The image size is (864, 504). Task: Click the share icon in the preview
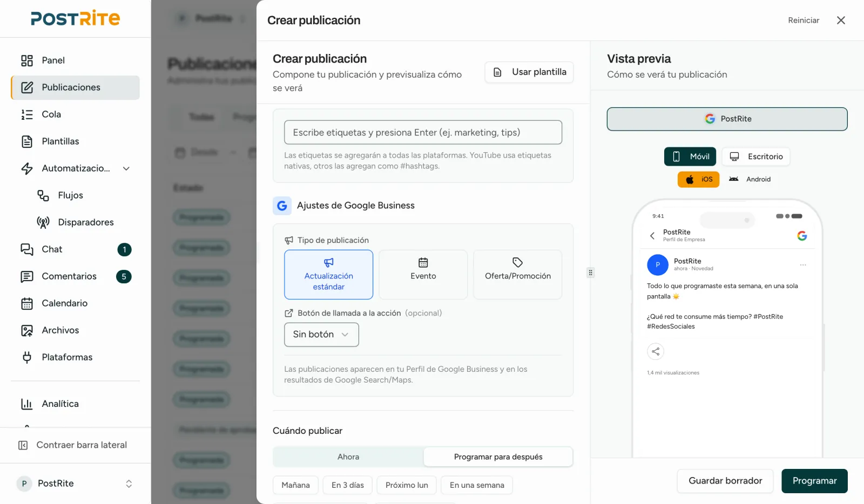656,351
